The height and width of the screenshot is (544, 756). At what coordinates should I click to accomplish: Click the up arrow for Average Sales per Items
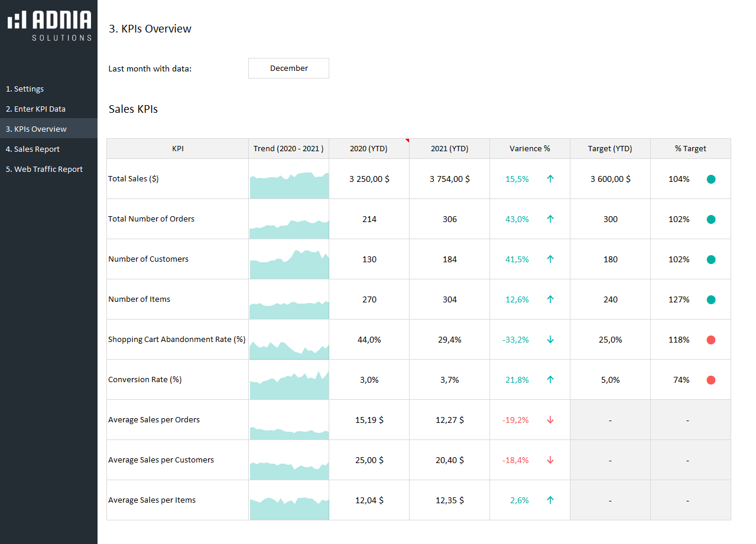coord(550,500)
